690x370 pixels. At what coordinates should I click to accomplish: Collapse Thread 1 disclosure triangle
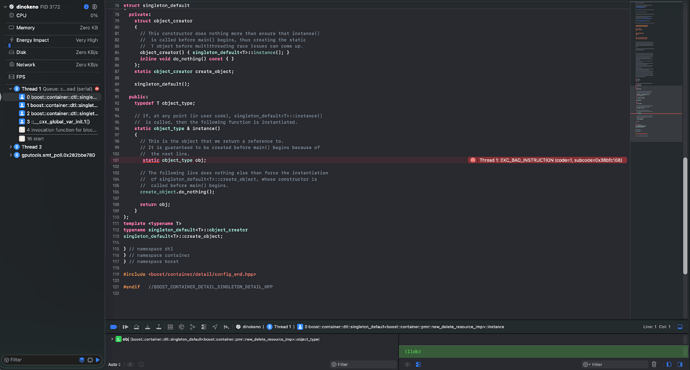click(x=11, y=89)
